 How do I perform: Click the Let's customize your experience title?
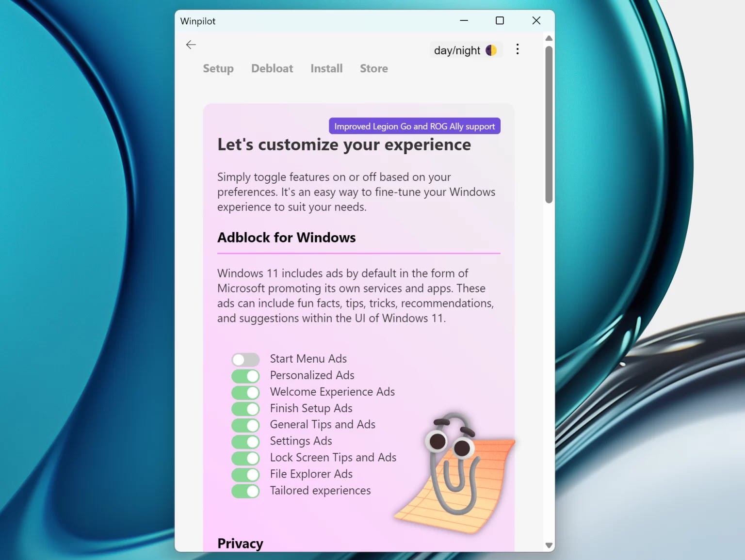point(344,144)
